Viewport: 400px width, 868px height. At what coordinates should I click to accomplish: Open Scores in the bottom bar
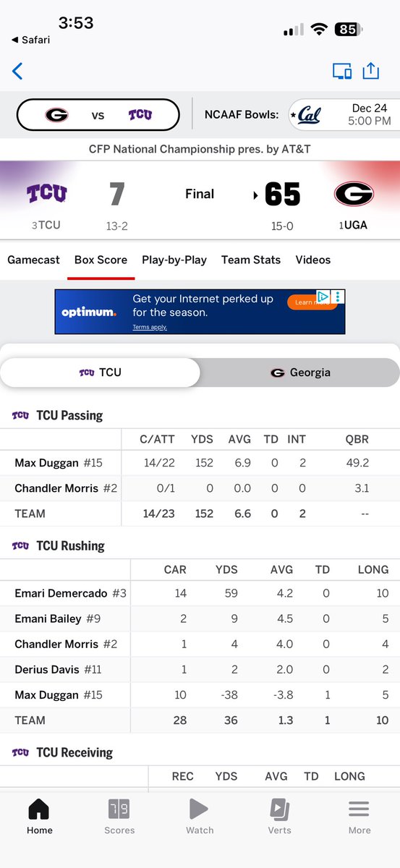[119, 817]
